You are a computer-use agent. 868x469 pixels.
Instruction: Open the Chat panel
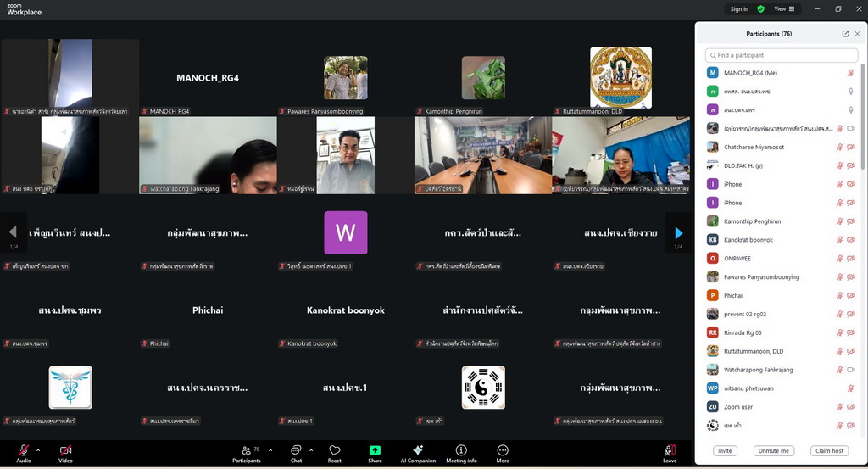coord(296,453)
